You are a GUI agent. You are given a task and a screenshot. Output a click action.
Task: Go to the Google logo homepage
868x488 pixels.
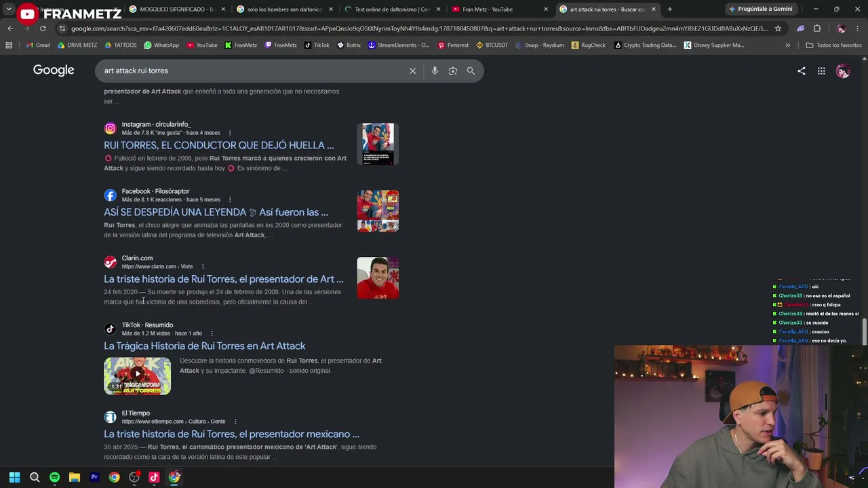tap(54, 70)
